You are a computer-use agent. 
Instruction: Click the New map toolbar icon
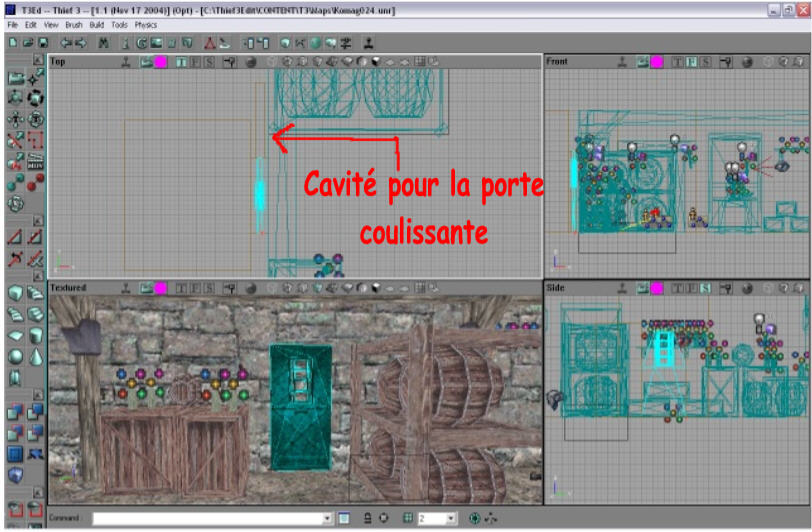(13, 43)
